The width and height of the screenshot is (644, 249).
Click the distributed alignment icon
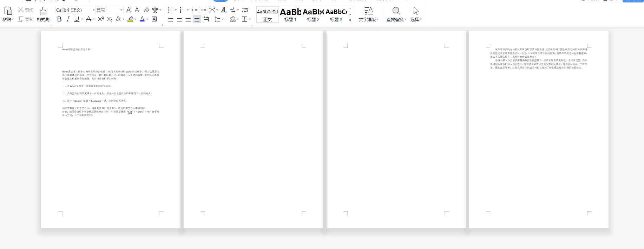coord(206,19)
